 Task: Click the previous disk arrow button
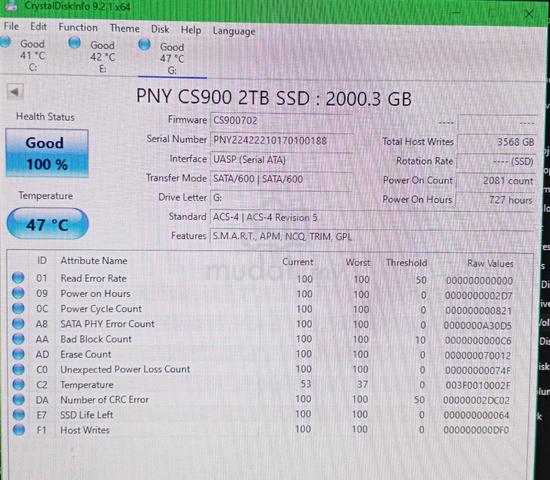[15, 92]
